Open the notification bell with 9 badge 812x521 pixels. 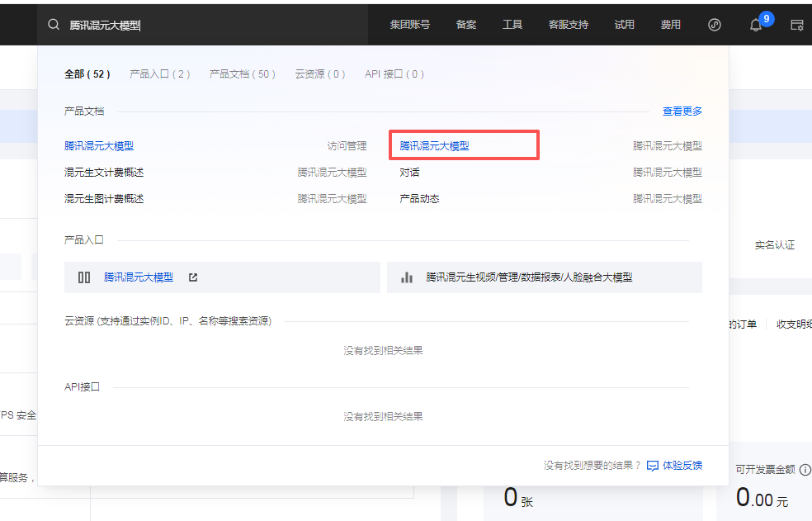(x=756, y=25)
